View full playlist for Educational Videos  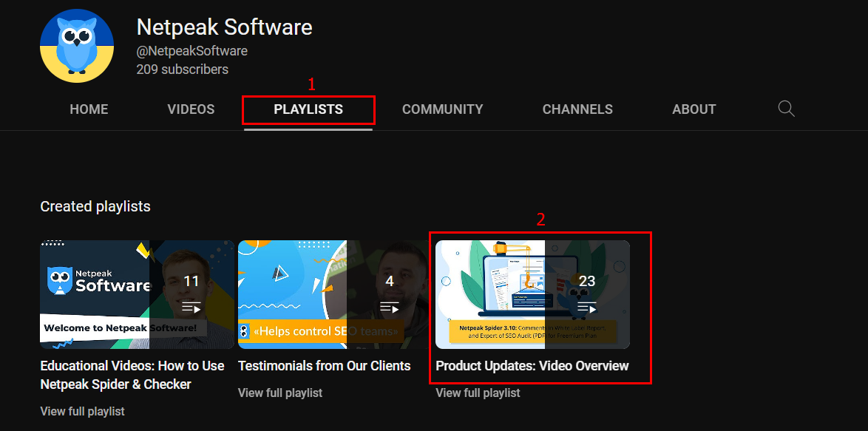pyautogui.click(x=82, y=411)
